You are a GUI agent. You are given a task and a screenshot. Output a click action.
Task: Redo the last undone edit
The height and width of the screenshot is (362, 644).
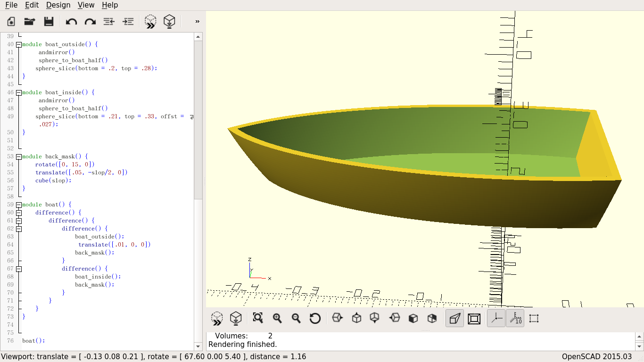[90, 21]
